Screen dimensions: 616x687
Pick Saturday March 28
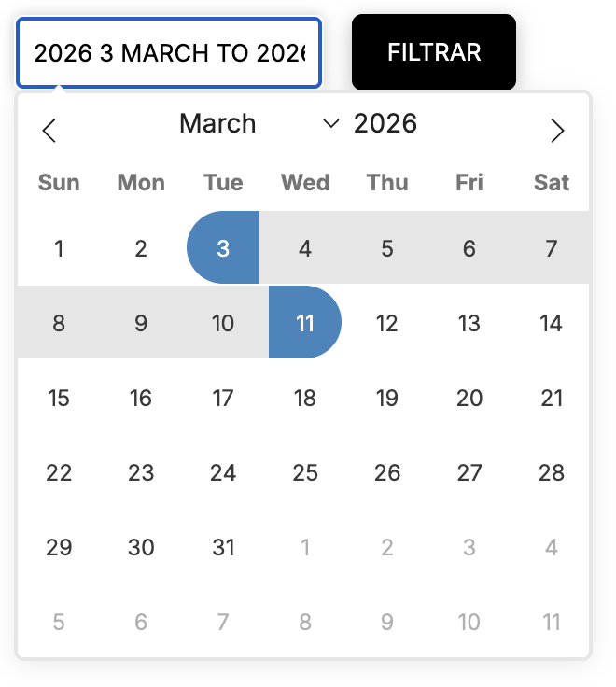pyautogui.click(x=552, y=472)
